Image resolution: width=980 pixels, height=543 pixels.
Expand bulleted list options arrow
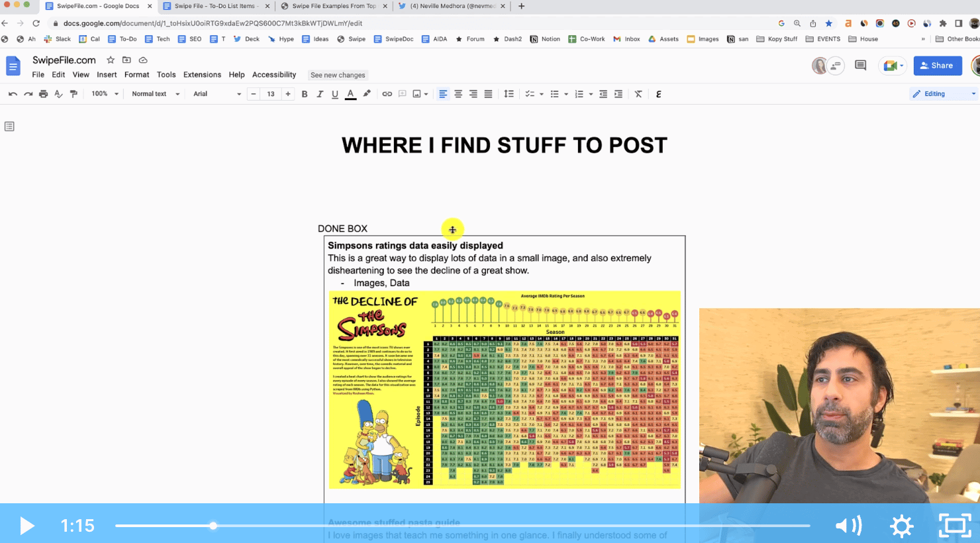pos(566,94)
